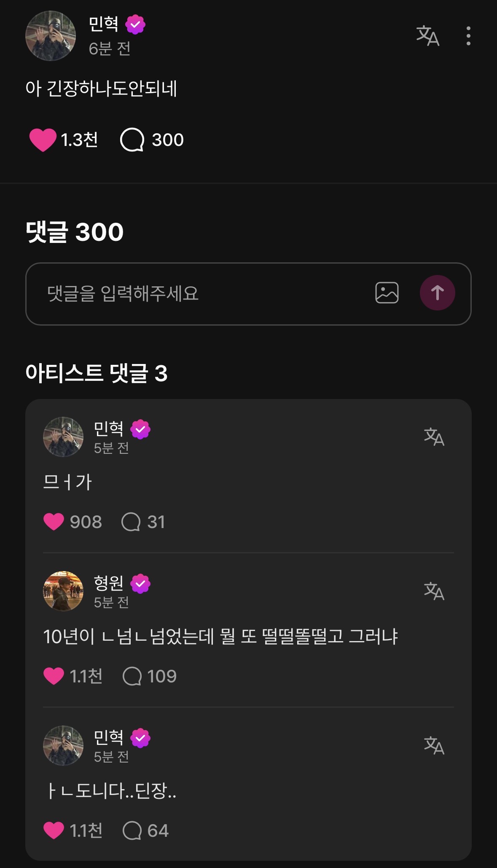This screenshot has width=497, height=868.
Task: Tap 민혁's name in the post header
Action: 104,24
